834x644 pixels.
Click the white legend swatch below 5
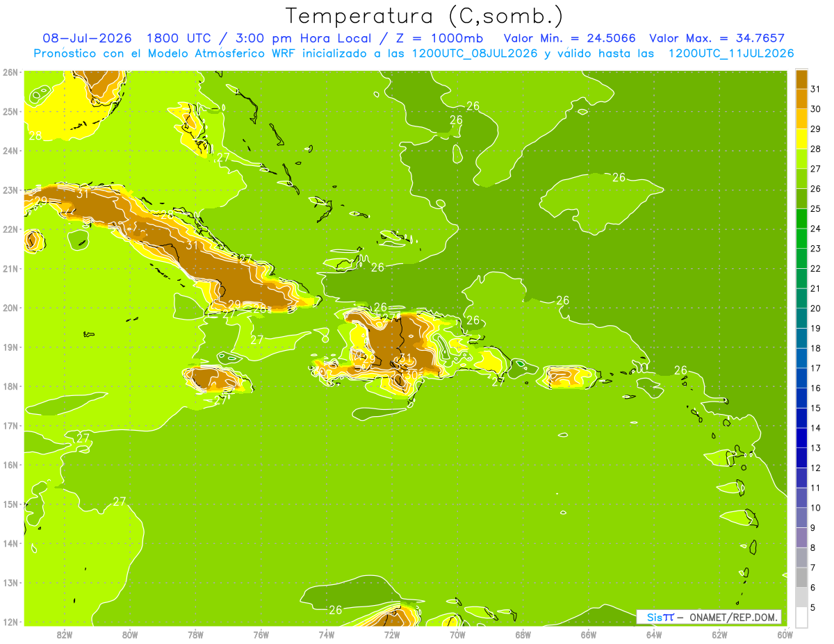[801, 617]
